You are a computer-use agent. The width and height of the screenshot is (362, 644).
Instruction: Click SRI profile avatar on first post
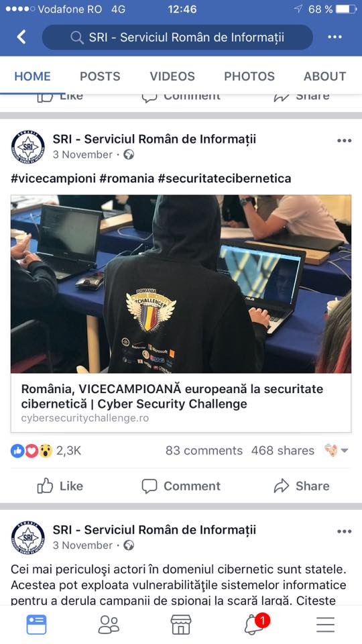click(x=28, y=147)
